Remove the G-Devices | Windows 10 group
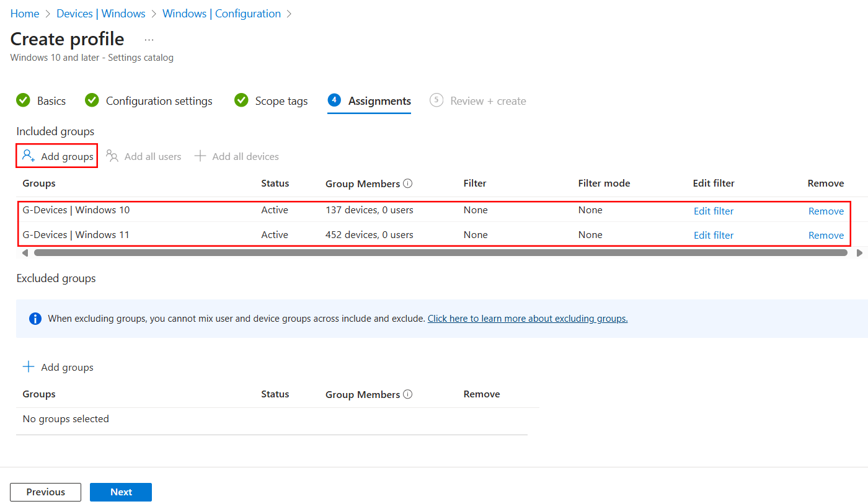 (x=826, y=211)
